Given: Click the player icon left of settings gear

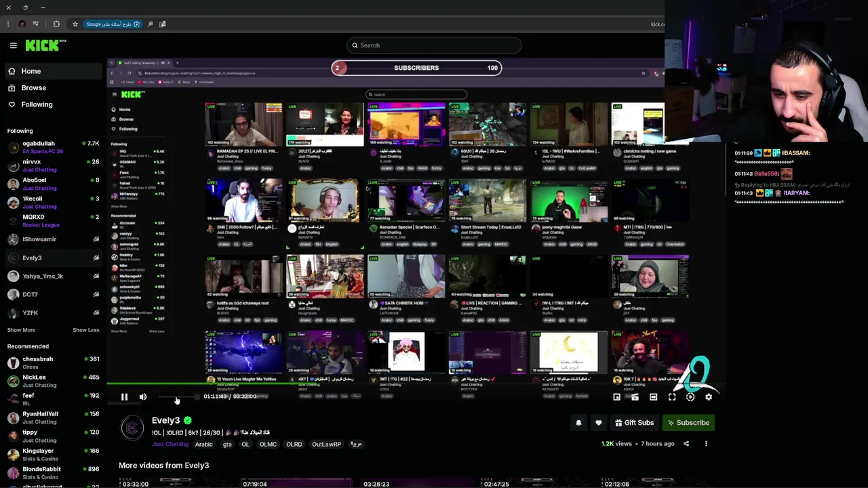Looking at the screenshot, I should click(x=690, y=397).
